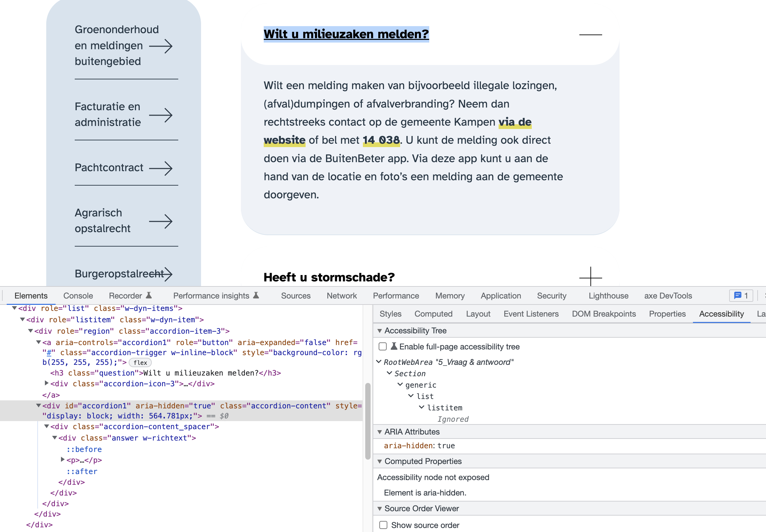Click the 14 038 phone link
The height and width of the screenshot is (532, 766).
[x=381, y=140]
